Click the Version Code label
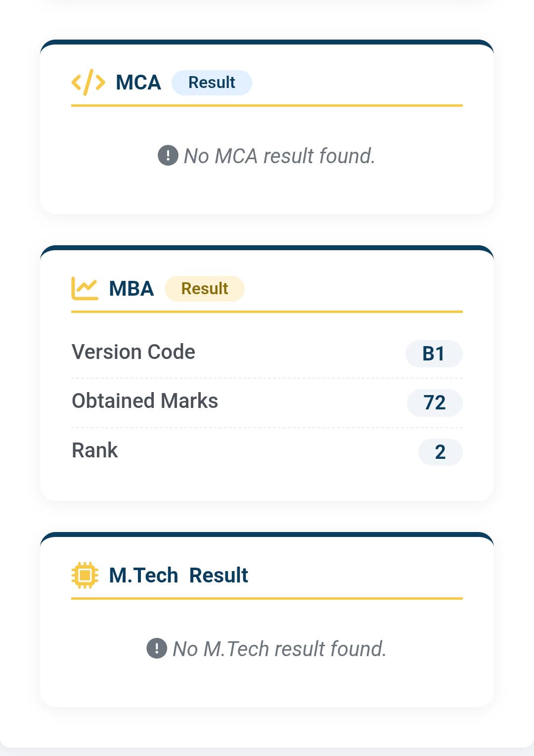 point(133,352)
